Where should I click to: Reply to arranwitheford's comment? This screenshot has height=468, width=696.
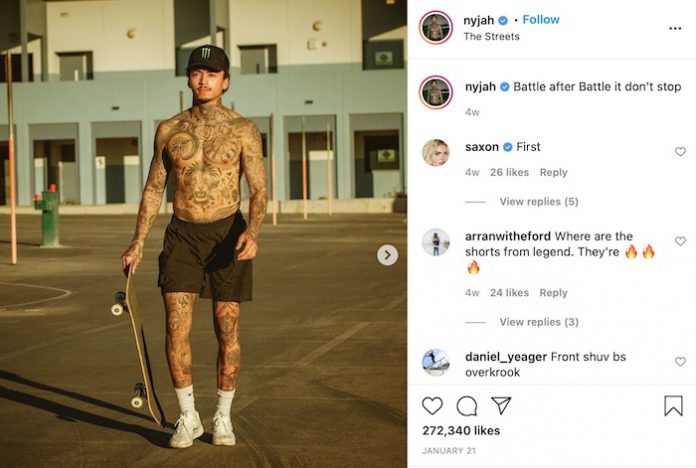[553, 293]
